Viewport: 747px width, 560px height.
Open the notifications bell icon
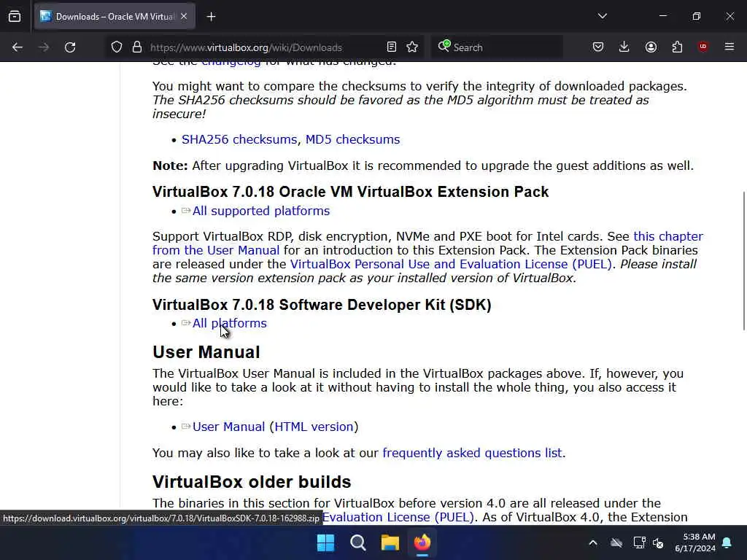tap(727, 542)
